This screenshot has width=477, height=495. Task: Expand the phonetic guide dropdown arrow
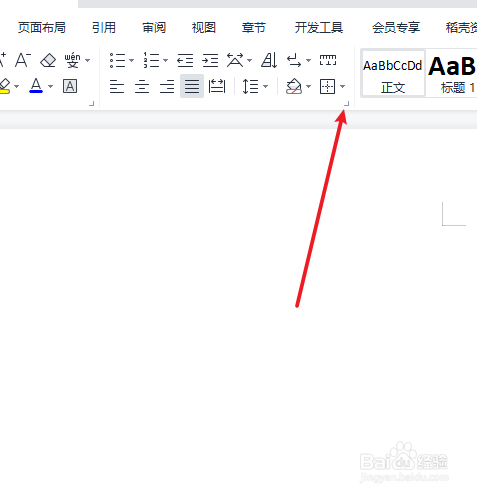tap(88, 61)
